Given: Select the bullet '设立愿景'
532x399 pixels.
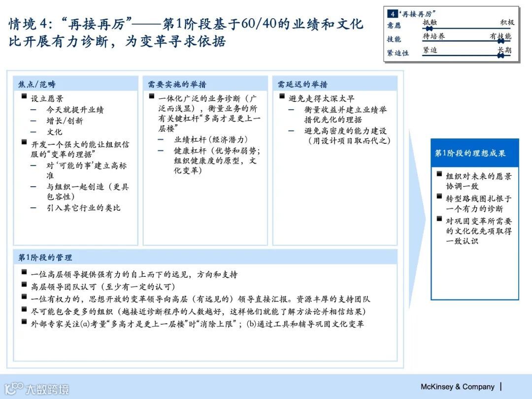Looking at the screenshot, I should click(x=47, y=99).
